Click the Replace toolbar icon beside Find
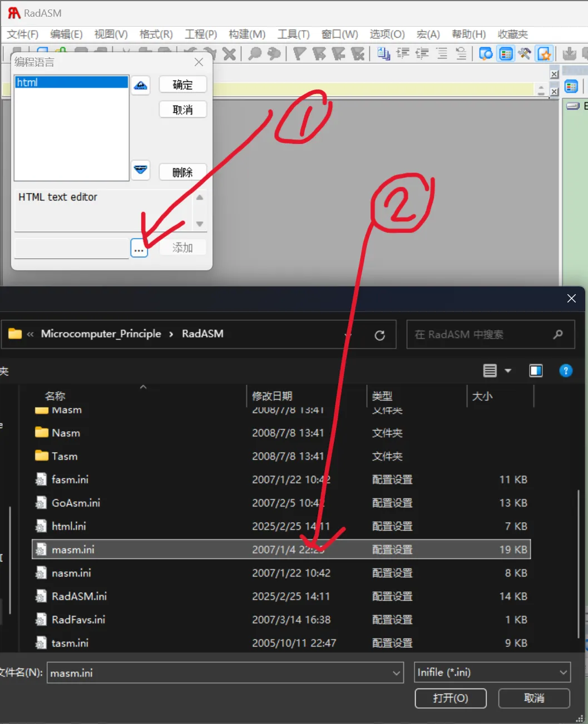Viewport: 588px width, 724px height. pos(274,54)
